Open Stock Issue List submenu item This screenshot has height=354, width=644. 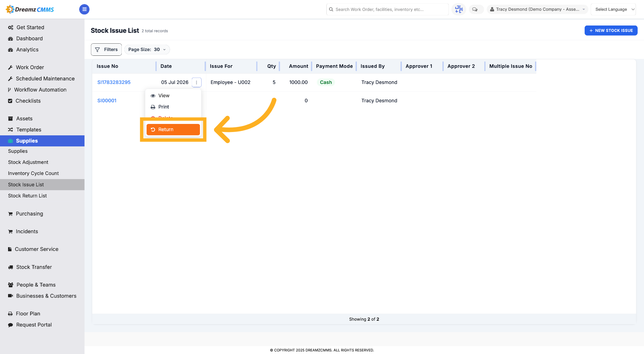42,185
